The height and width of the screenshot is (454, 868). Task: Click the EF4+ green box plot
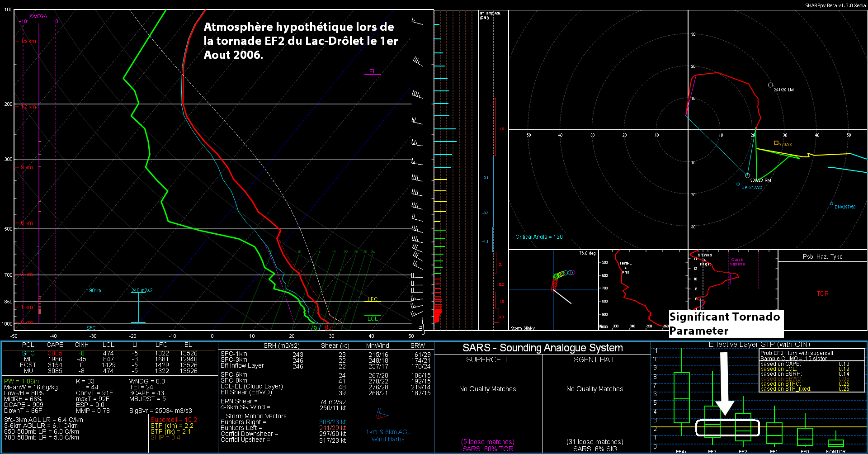coord(681,398)
